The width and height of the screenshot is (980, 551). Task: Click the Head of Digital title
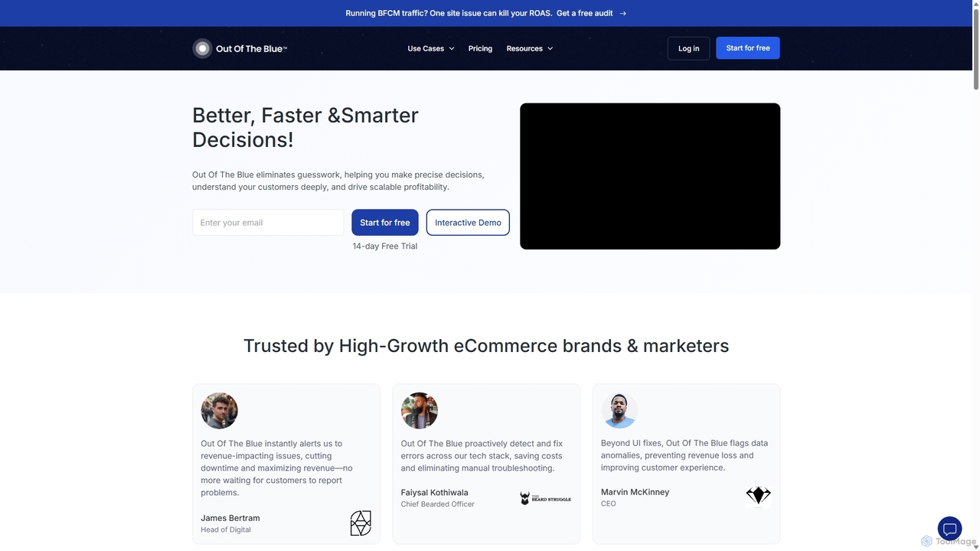pos(226,530)
